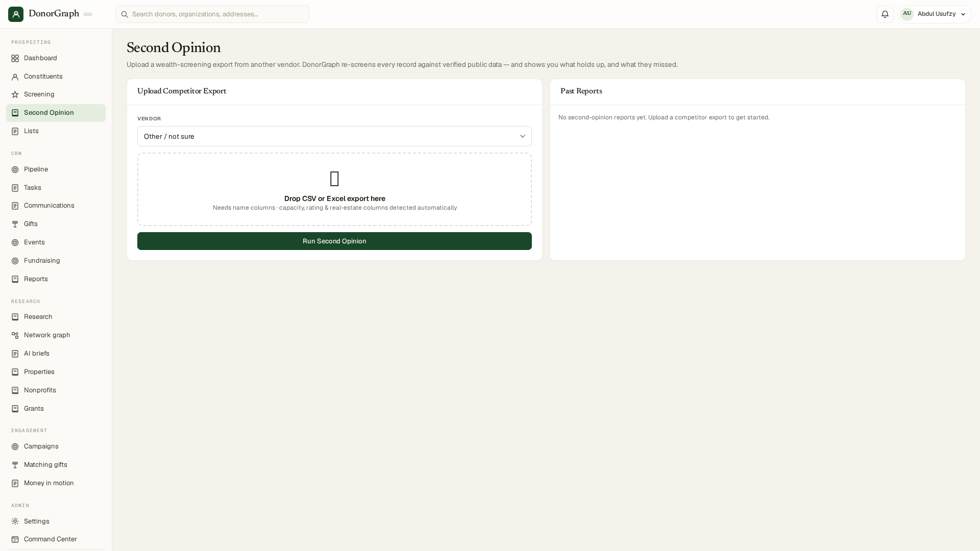The height and width of the screenshot is (551, 980).
Task: Expand the Abdul Usufzy account menu
Action: click(x=935, y=14)
